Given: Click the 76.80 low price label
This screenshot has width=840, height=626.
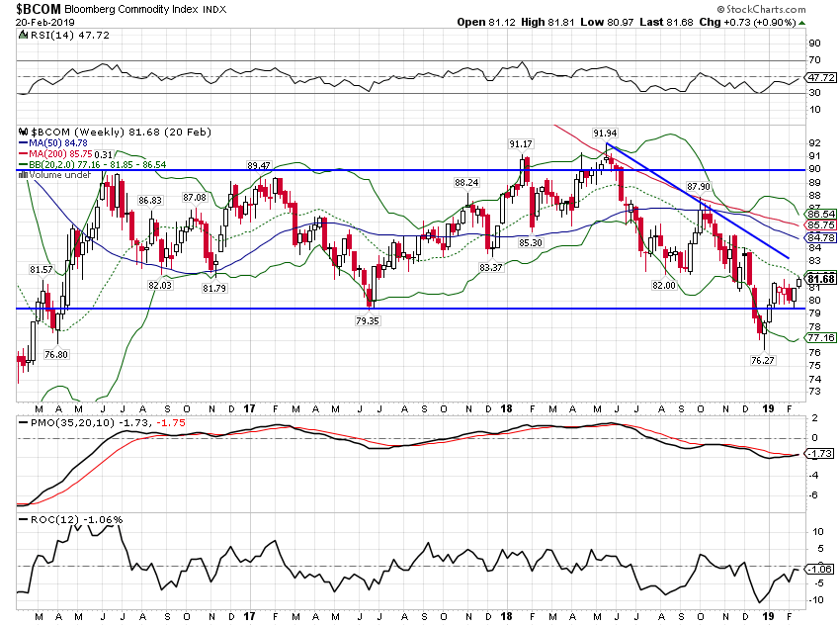Looking at the screenshot, I should (56, 354).
